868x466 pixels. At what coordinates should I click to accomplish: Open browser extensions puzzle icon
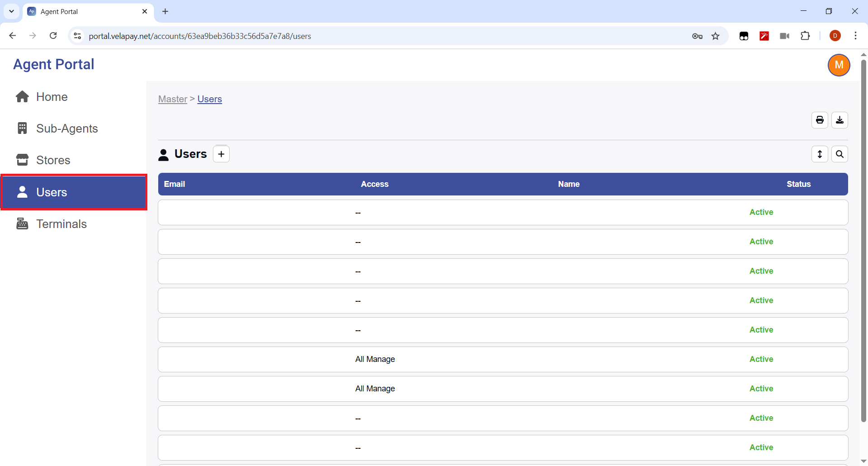(x=805, y=36)
